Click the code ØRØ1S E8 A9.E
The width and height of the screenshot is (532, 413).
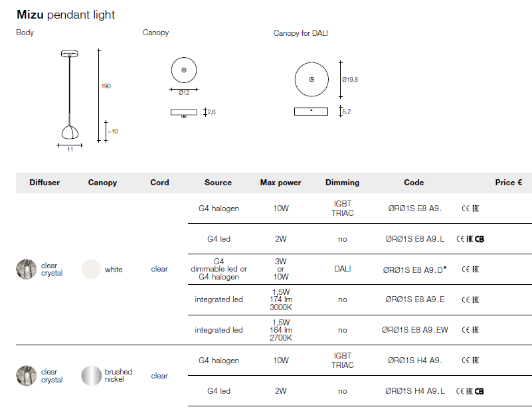coord(415,299)
